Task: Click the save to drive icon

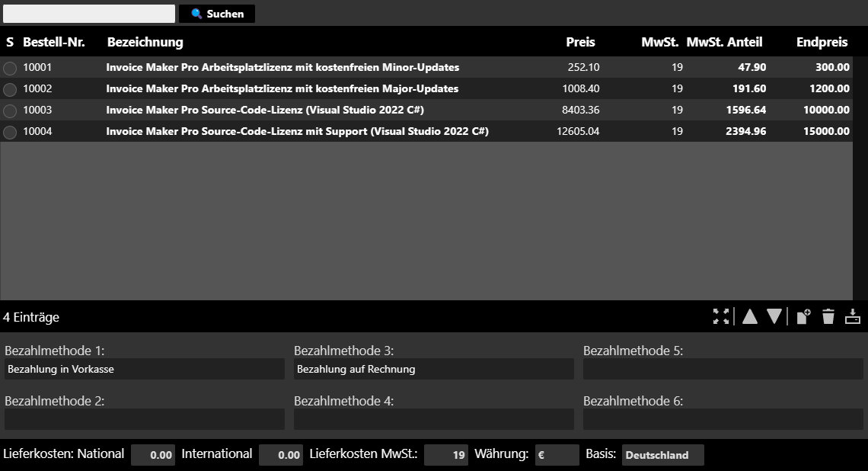Action: click(853, 317)
